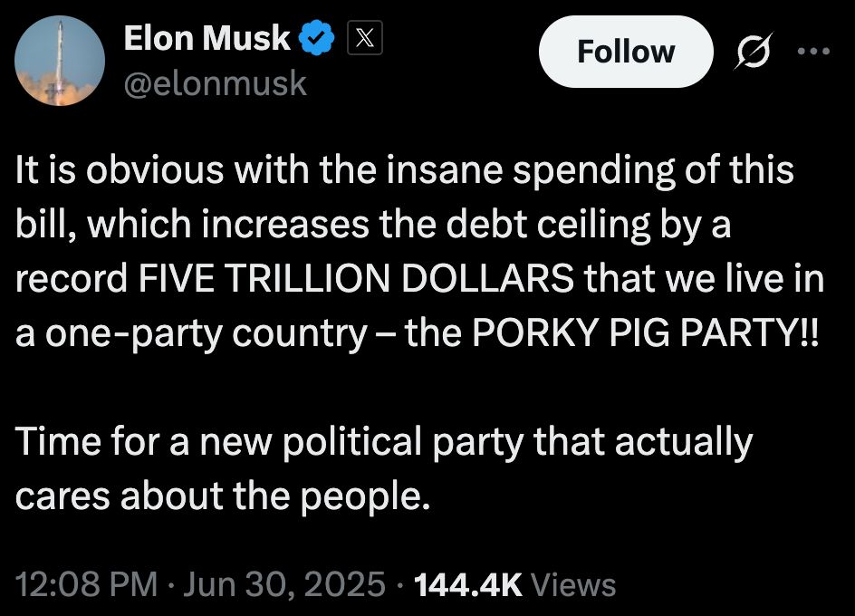View the 144.4K view count number
The image size is (855, 616).
click(x=468, y=585)
